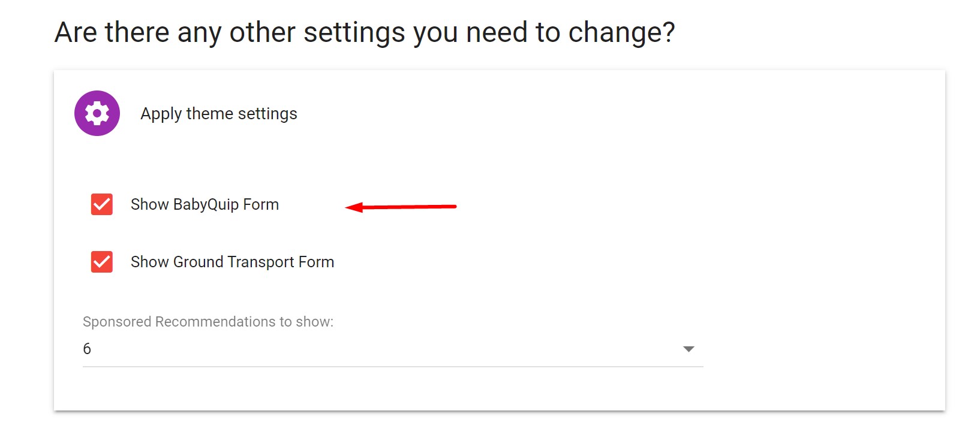Click the red arrow annotation
The width and height of the screenshot is (980, 438).
click(401, 207)
